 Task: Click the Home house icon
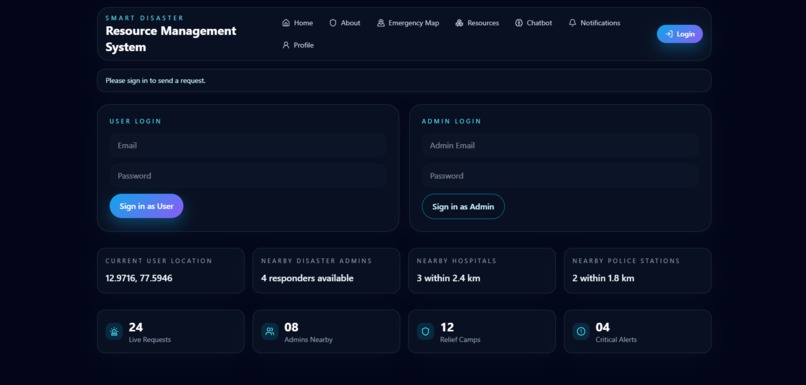[286, 23]
